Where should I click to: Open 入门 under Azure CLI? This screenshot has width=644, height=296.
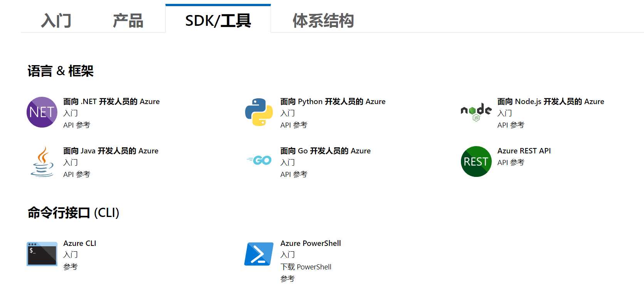[71, 254]
